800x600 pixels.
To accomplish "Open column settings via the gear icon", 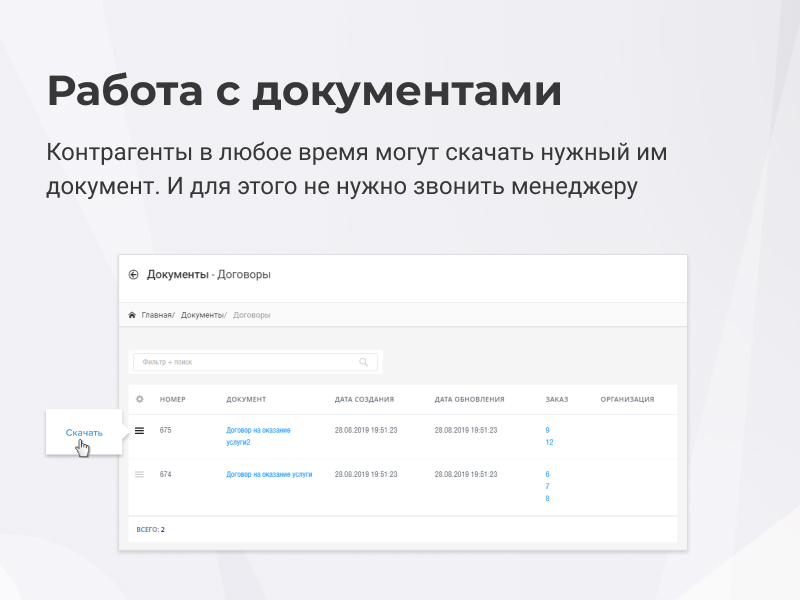I will 139,398.
